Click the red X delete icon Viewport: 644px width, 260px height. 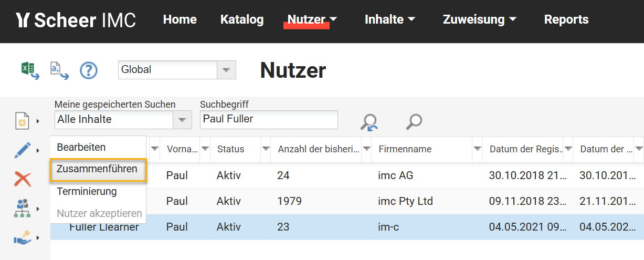tap(22, 180)
